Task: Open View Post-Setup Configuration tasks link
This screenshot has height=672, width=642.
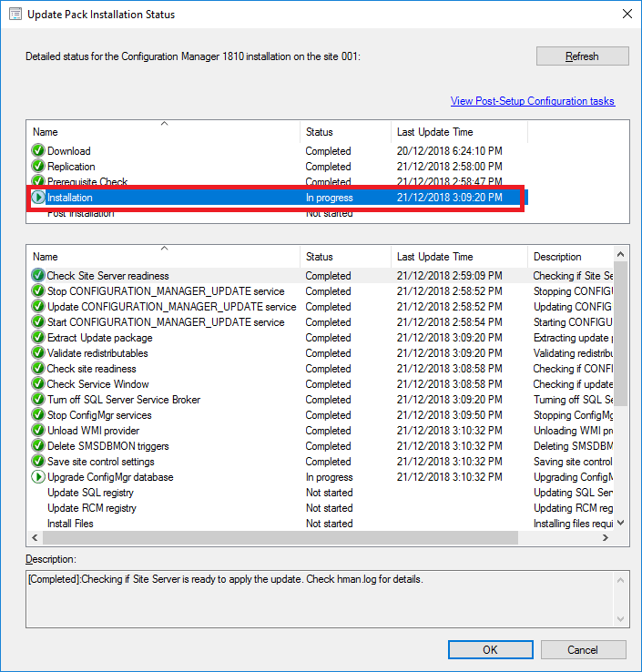Action: (533, 101)
